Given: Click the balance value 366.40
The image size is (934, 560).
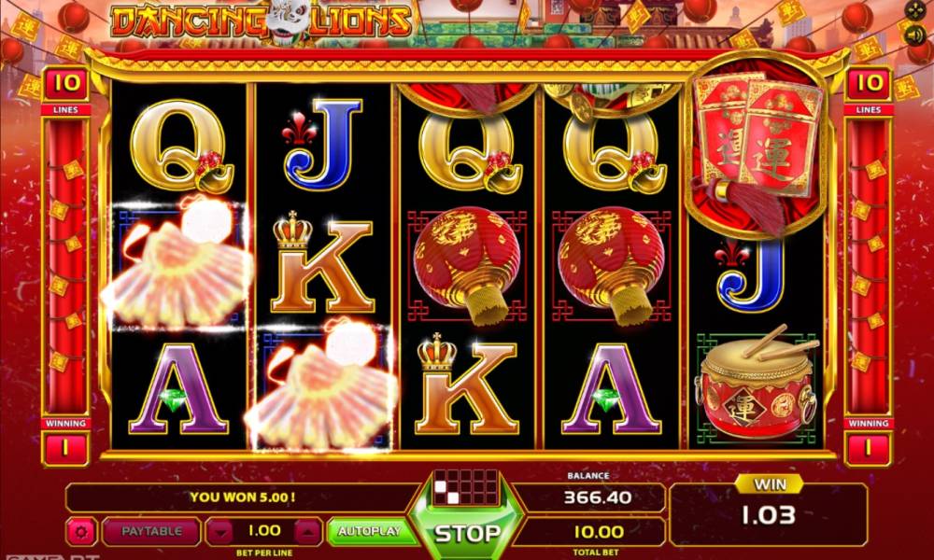Looking at the screenshot, I should [x=598, y=497].
